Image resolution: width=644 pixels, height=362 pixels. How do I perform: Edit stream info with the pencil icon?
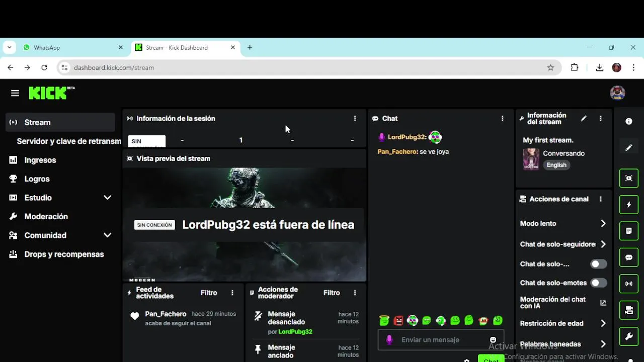[584, 119]
